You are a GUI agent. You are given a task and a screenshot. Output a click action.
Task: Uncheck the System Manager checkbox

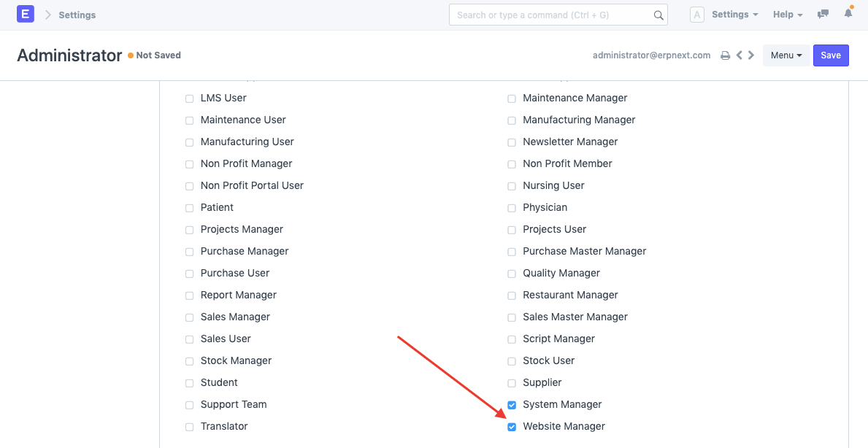(x=512, y=405)
